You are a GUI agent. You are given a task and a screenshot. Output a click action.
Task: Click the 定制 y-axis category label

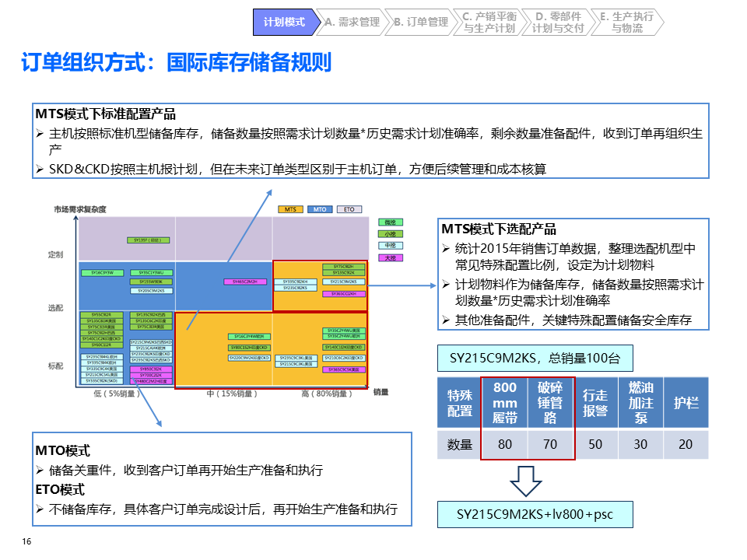click(55, 255)
